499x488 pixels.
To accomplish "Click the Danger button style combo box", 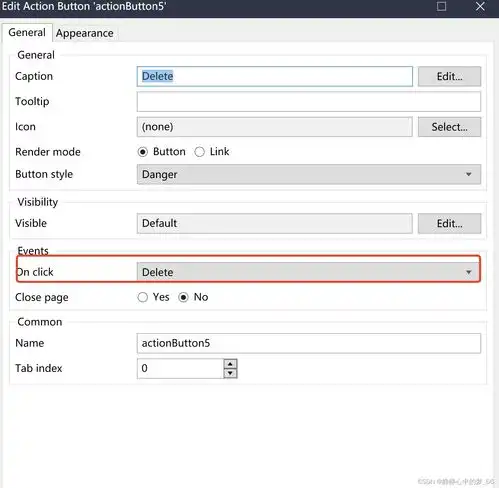I will [x=309, y=174].
